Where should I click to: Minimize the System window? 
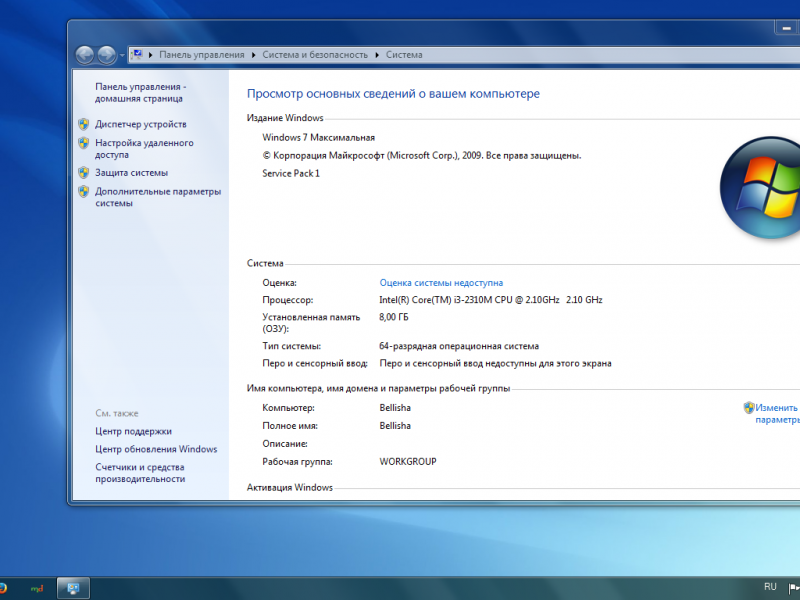[x=786, y=28]
